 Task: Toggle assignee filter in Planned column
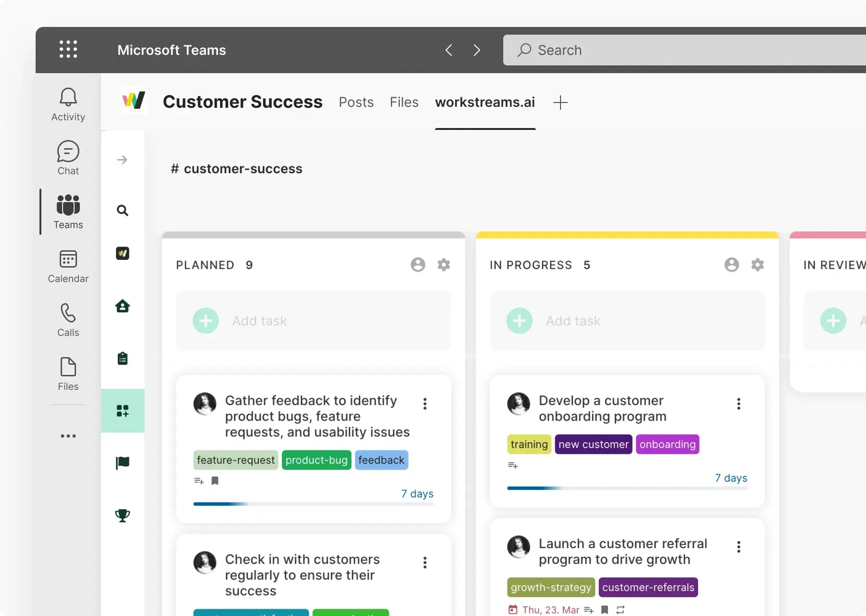tap(418, 265)
